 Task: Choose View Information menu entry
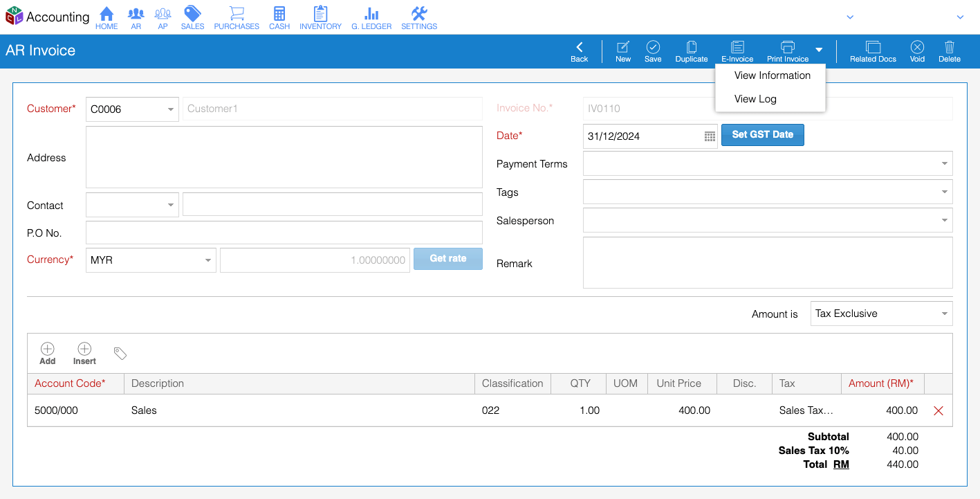click(x=772, y=75)
